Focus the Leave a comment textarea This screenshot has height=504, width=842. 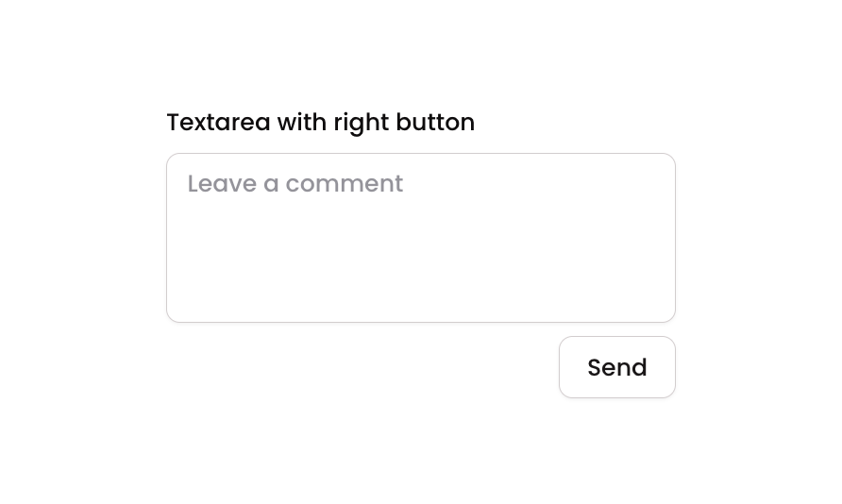[x=420, y=238]
